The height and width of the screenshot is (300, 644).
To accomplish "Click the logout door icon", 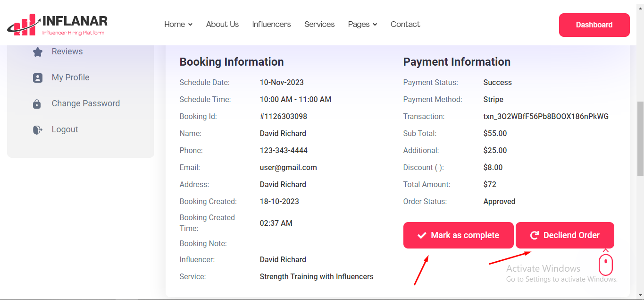I will [x=38, y=130].
